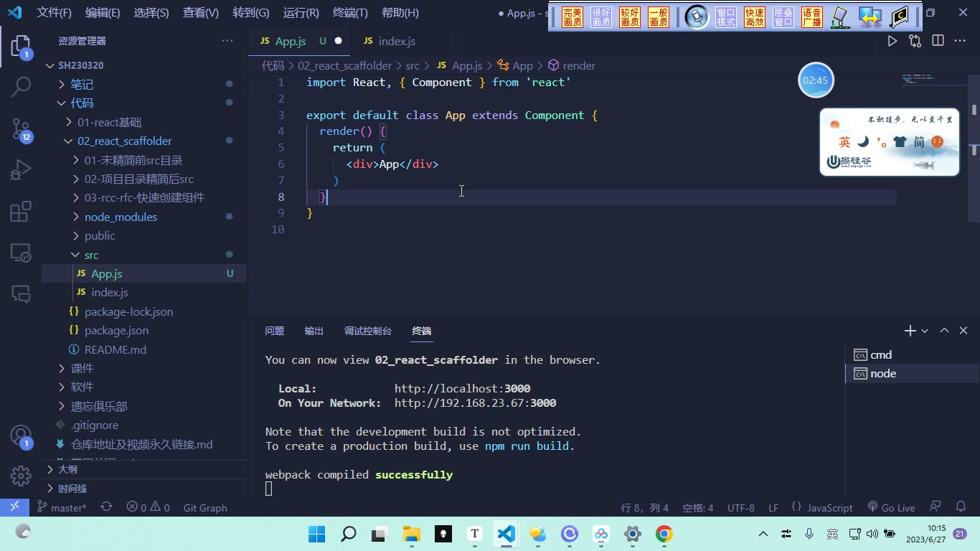Screen dimensions: 980x551
Task: Switch to the 调试控制台 panel tab
Action: pos(368,331)
